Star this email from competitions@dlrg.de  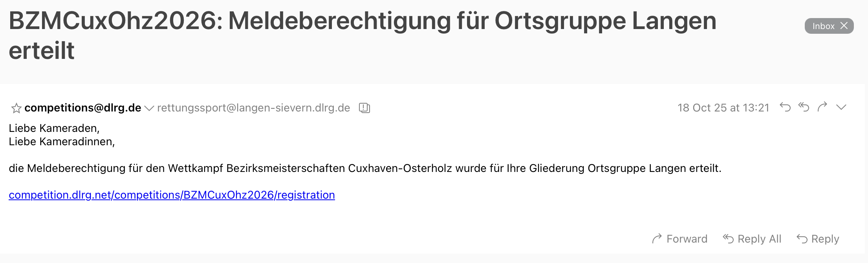point(16,108)
